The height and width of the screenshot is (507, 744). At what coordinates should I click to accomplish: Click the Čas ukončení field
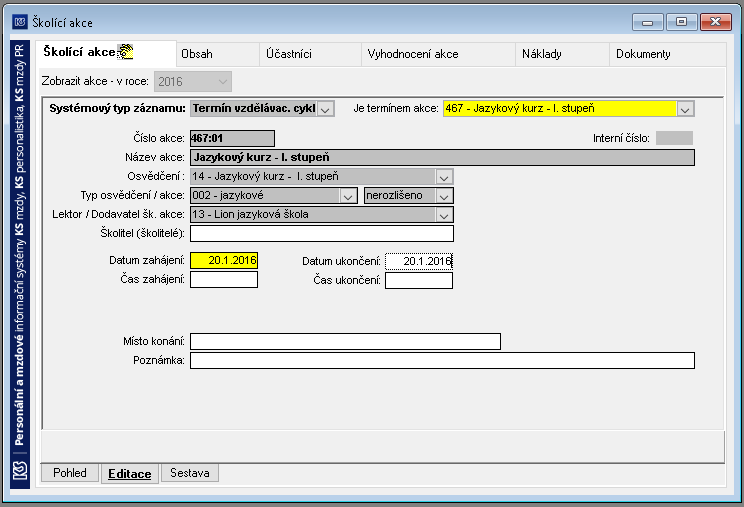point(419,280)
